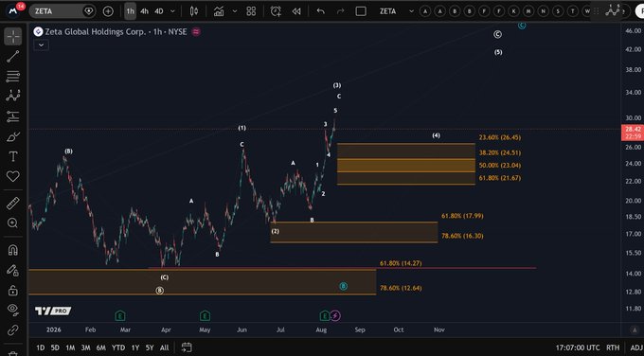Show the All date range
The image size is (644, 356).
click(x=164, y=347)
